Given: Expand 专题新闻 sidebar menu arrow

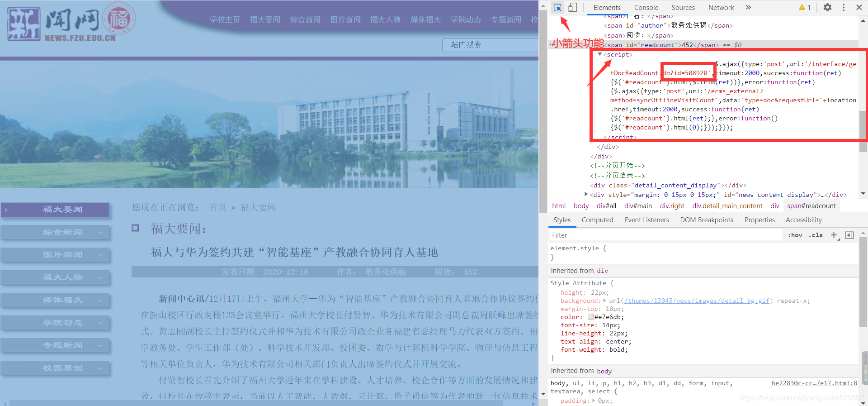Looking at the screenshot, I should coord(100,345).
